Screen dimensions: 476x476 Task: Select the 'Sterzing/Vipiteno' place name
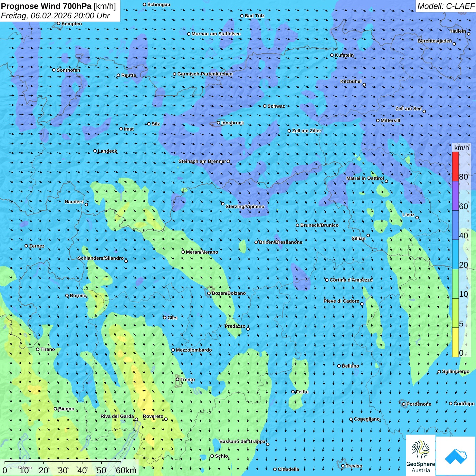pyautogui.click(x=245, y=206)
